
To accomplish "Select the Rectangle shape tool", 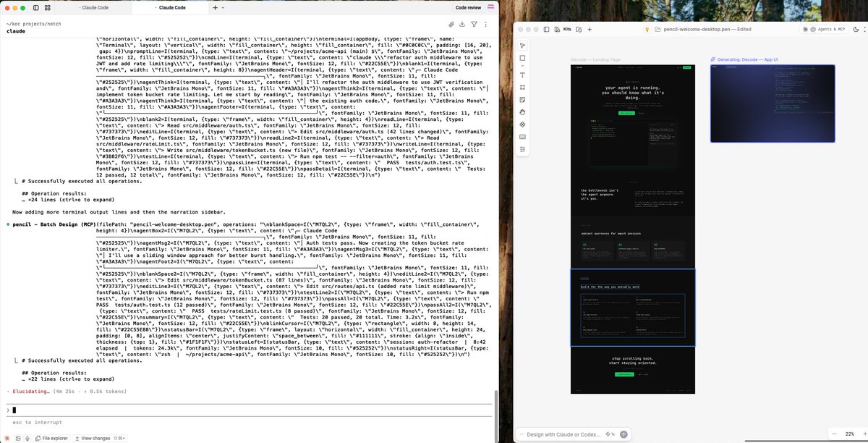I will [522, 58].
